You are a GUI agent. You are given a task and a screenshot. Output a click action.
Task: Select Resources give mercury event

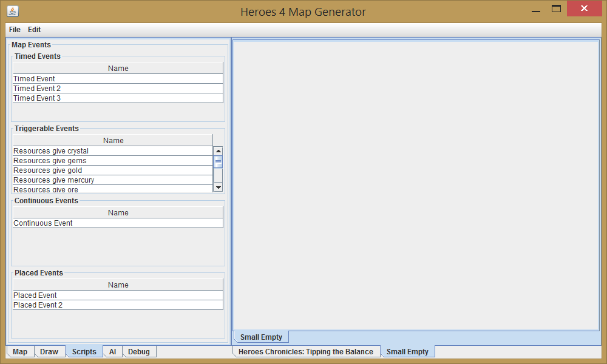(113, 180)
